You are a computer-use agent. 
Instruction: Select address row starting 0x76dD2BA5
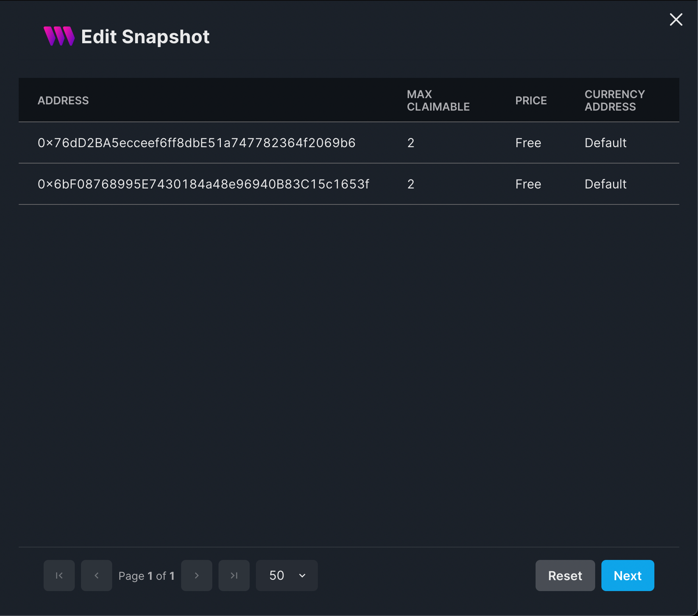pyautogui.click(x=349, y=143)
